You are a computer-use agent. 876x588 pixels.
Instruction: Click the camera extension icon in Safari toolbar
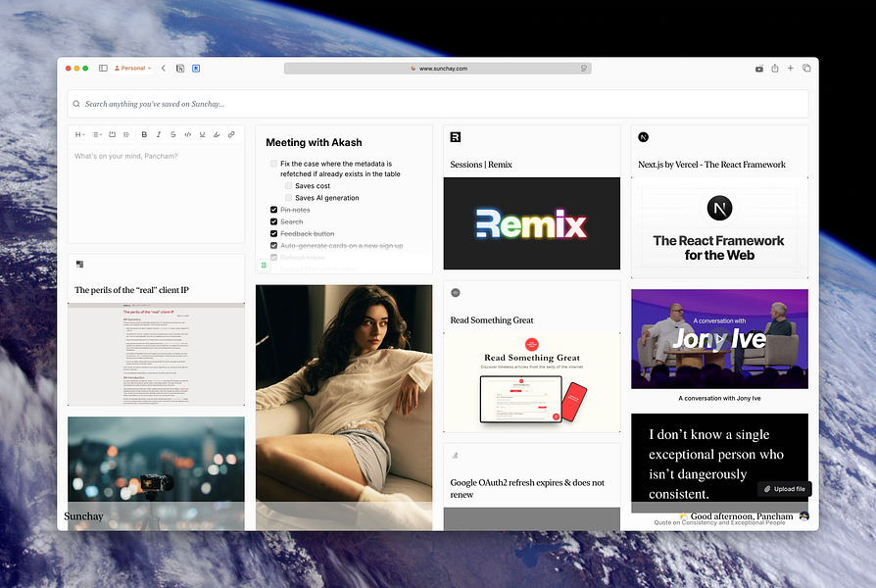[x=759, y=69]
